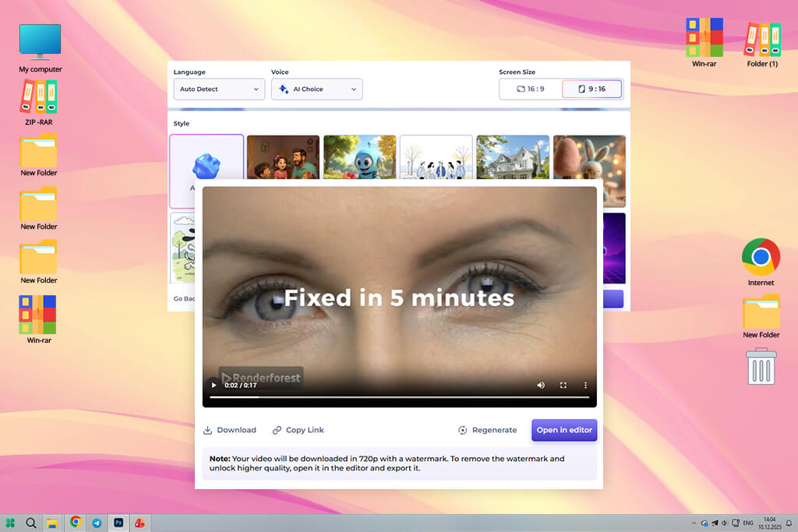This screenshot has width=798, height=532.
Task: Open the red app taskbar icon
Action: (139, 523)
